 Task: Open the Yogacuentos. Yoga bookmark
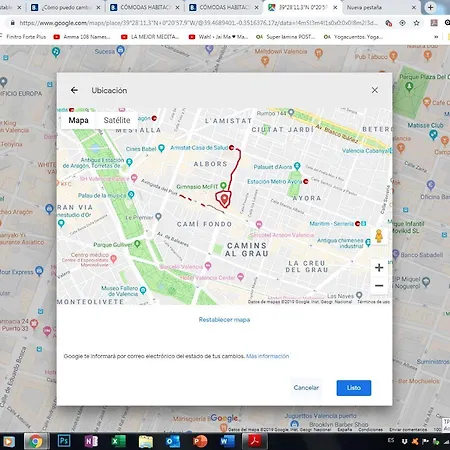pyautogui.click(x=353, y=37)
